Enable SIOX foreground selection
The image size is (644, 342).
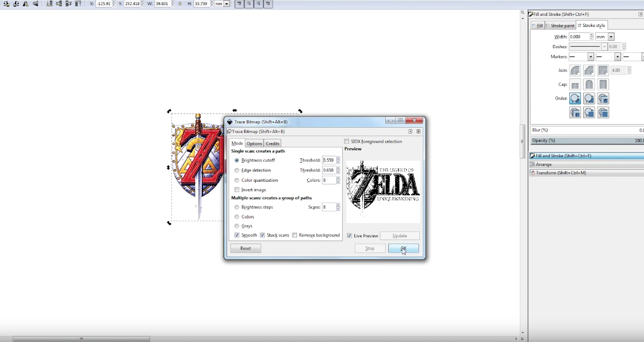tap(347, 141)
